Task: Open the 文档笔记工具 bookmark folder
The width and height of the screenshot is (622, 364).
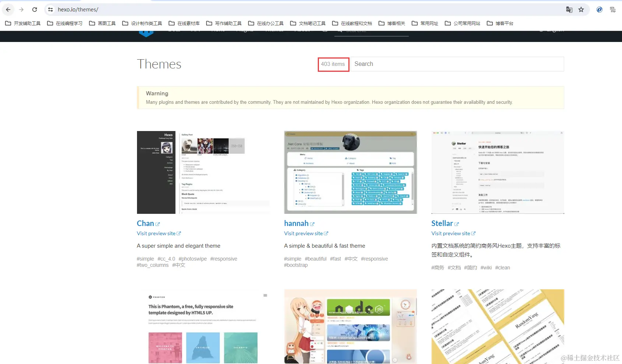Action: (x=308, y=23)
